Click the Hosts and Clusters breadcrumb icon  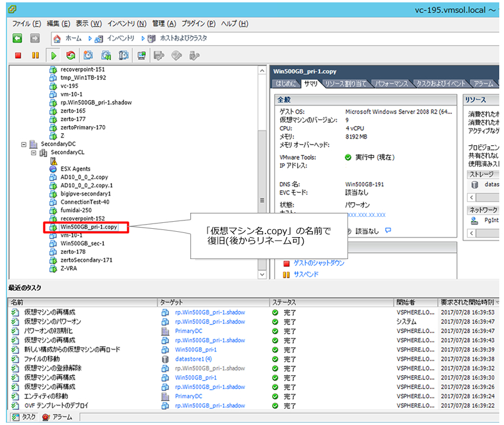151,39
